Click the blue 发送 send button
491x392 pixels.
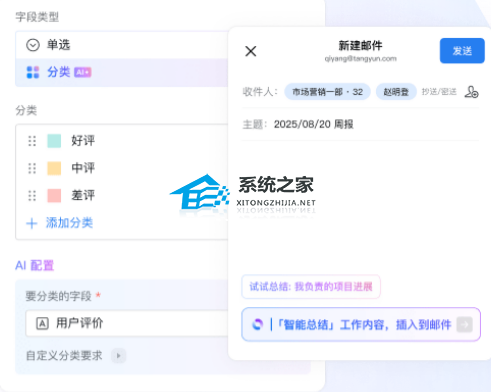(x=462, y=51)
